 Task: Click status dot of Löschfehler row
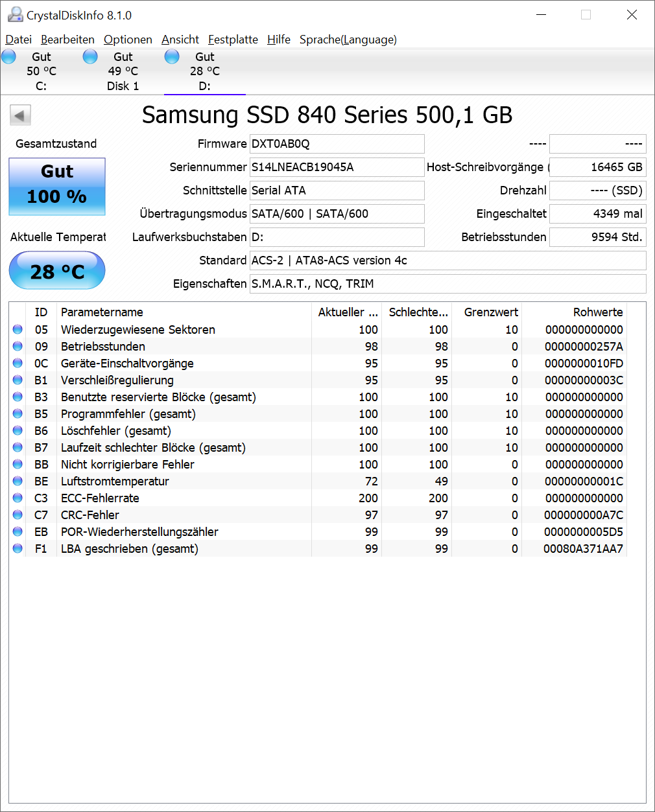[18, 431]
